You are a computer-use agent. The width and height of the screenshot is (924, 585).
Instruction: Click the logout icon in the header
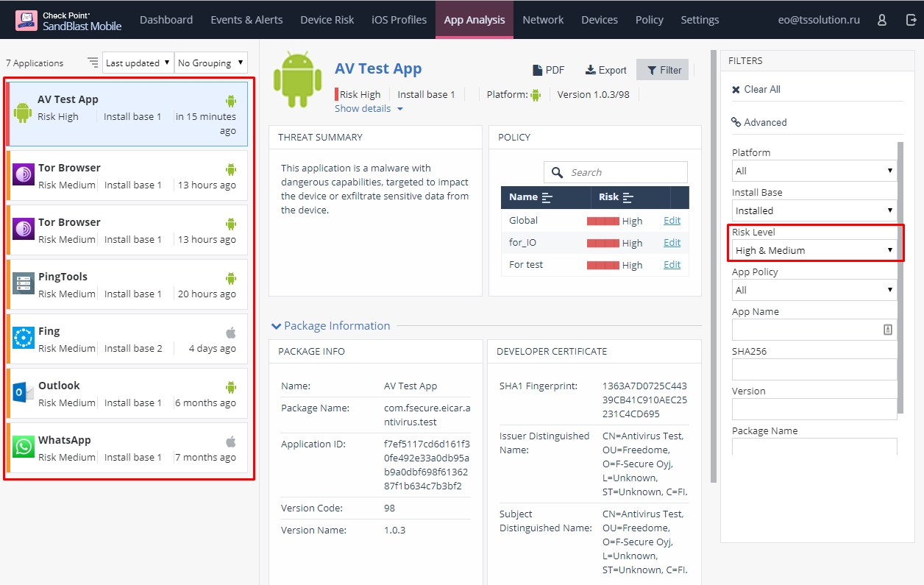point(911,20)
